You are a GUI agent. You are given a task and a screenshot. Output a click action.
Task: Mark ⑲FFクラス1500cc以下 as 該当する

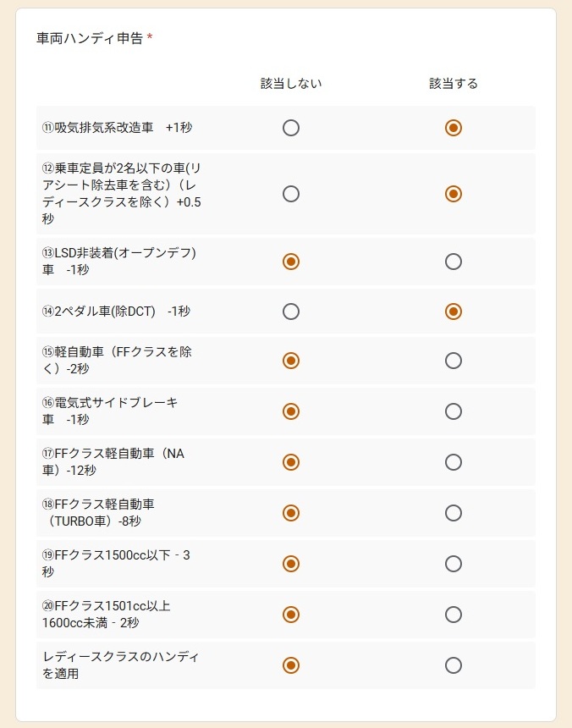coord(454,564)
